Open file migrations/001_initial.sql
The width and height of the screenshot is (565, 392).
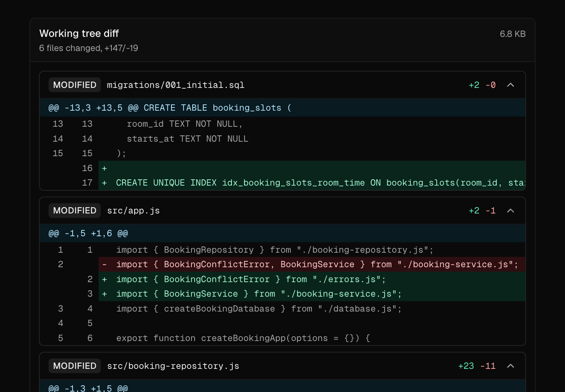175,85
